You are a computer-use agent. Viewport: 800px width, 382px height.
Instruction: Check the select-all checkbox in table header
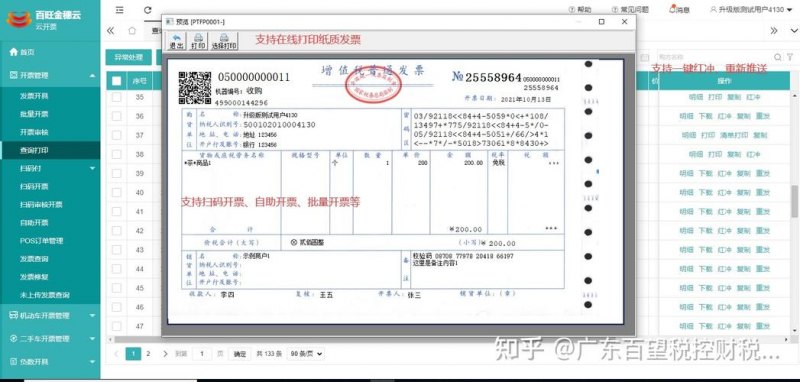pos(117,81)
